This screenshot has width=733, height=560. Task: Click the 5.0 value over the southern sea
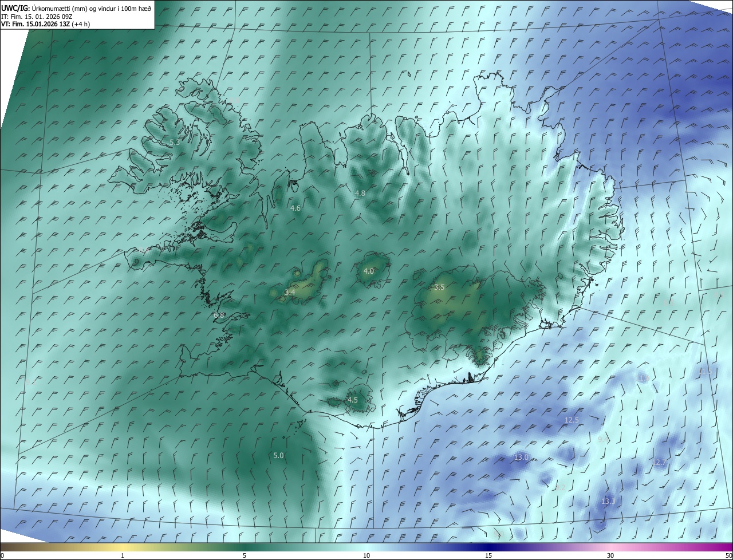[278, 456]
